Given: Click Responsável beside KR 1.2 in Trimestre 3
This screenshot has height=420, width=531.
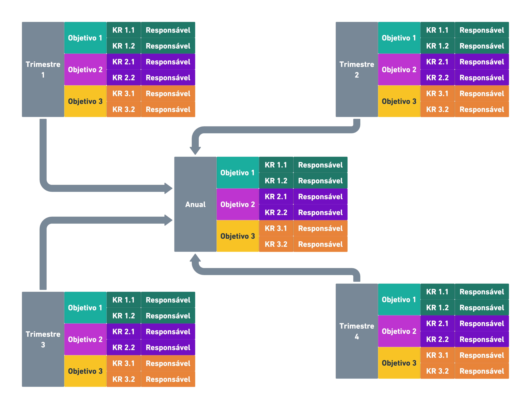Looking at the screenshot, I should point(168,315).
